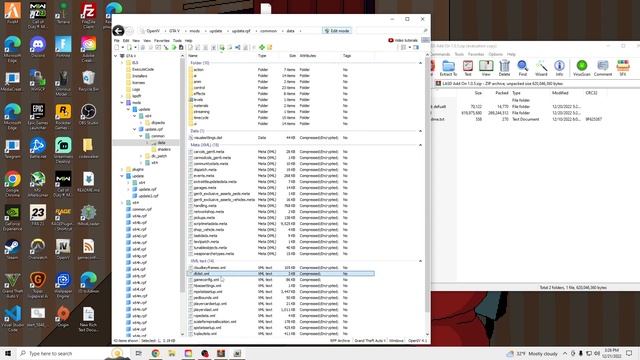The height and width of the screenshot is (360, 640).
Task: Click the green plus Add toolbar icon in OpenIV
Action: (x=262, y=48)
